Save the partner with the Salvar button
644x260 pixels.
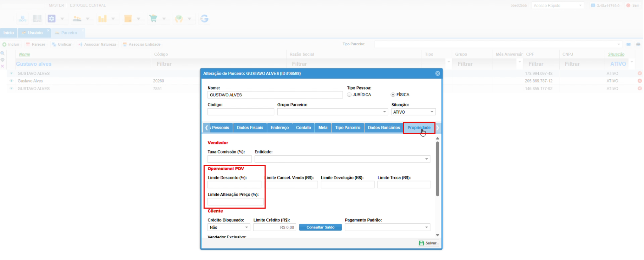(x=428, y=243)
